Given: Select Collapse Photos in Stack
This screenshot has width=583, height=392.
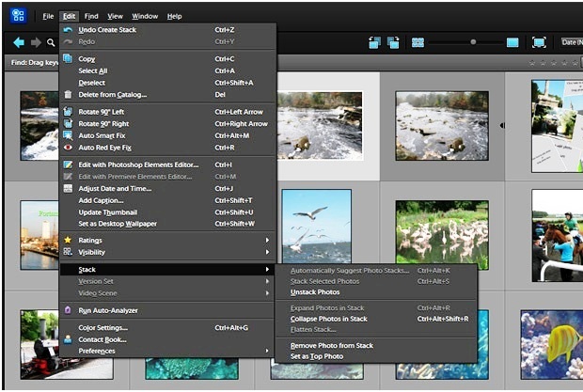Looking at the screenshot, I should (x=329, y=319).
